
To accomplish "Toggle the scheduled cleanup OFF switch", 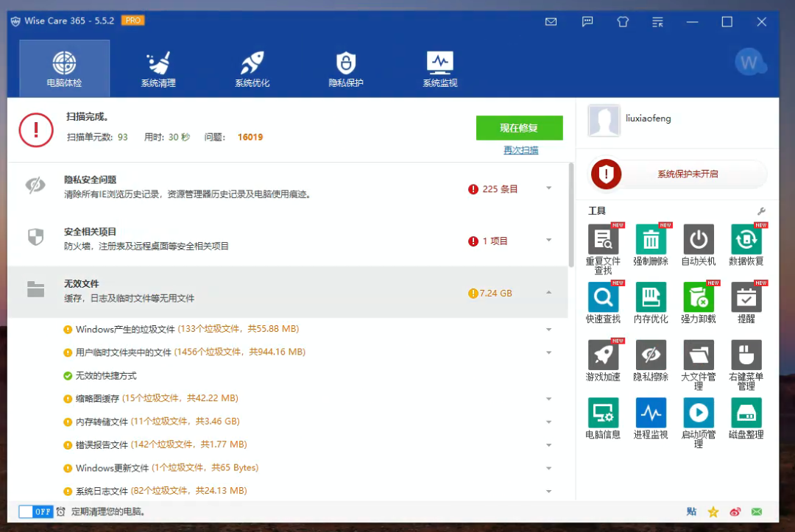I will click(35, 511).
